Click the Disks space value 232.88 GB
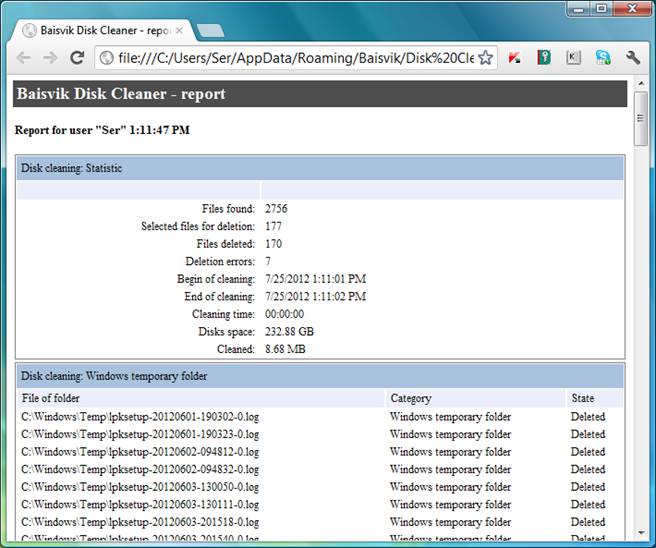The height and width of the screenshot is (548, 656). click(289, 332)
